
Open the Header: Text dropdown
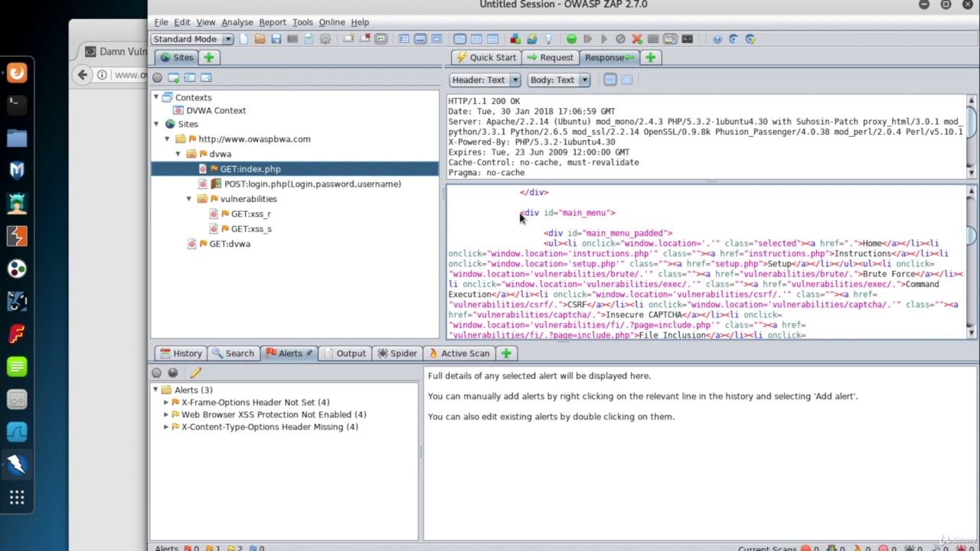point(485,80)
